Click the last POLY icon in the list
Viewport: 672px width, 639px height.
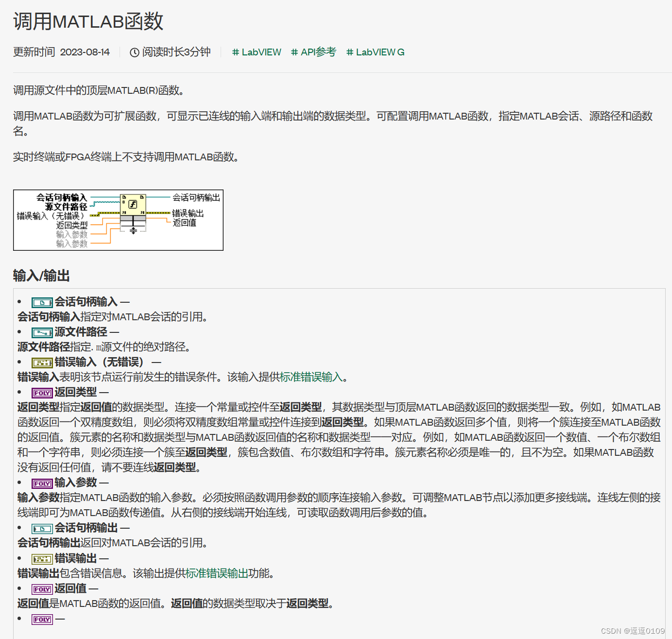(x=42, y=619)
